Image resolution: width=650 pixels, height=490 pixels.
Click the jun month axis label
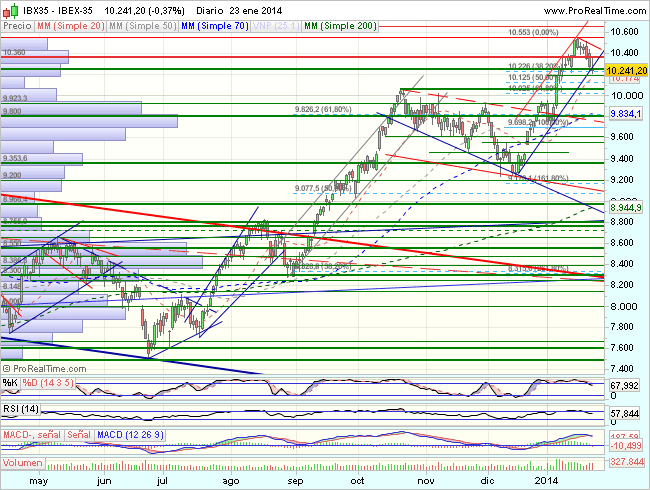[104, 481]
